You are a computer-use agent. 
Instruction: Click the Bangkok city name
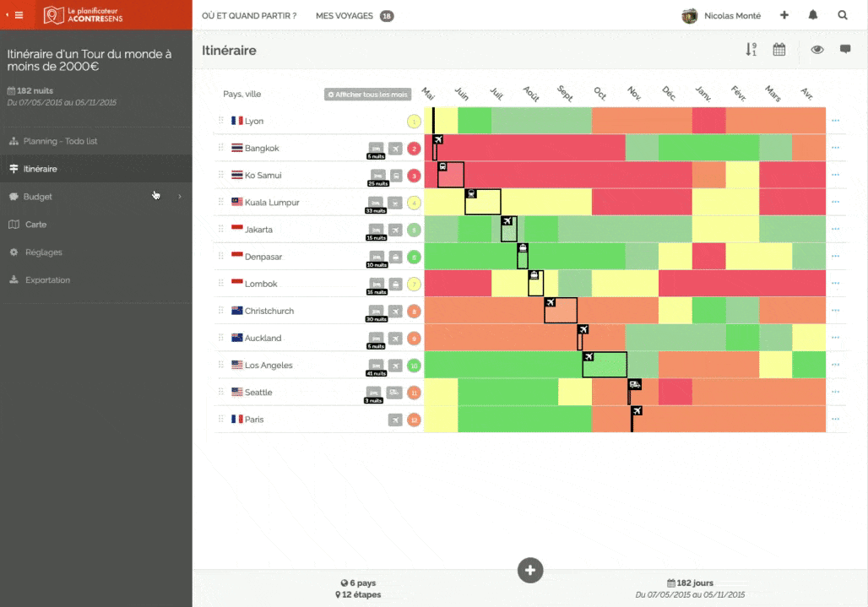tap(262, 149)
